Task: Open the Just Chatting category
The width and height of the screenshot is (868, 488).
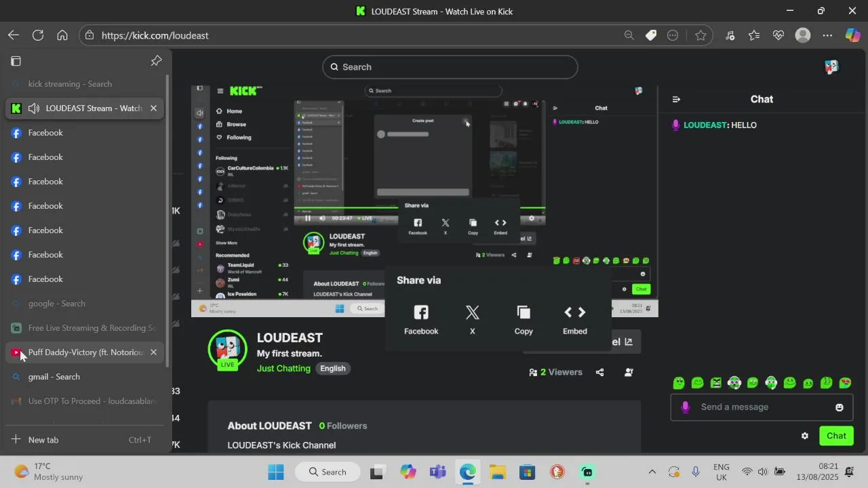Action: (283, 369)
